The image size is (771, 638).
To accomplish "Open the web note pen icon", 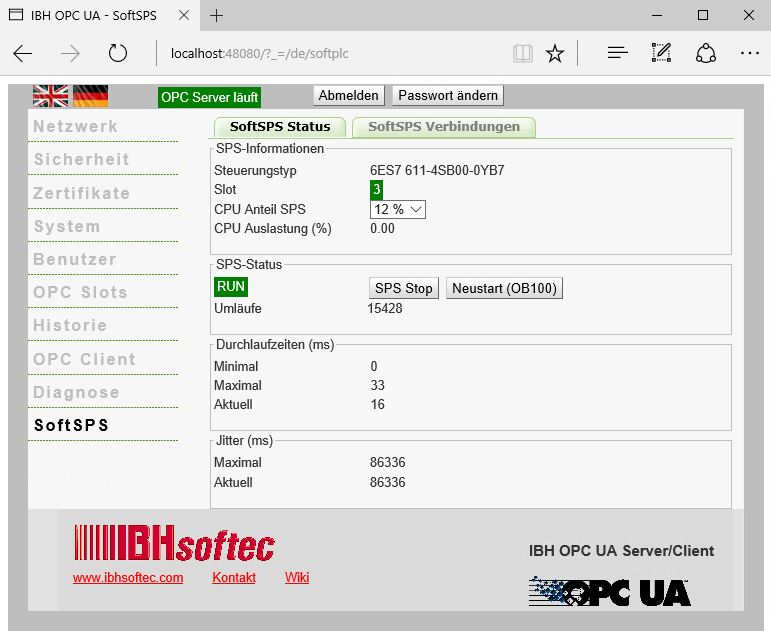I will click(x=661, y=53).
